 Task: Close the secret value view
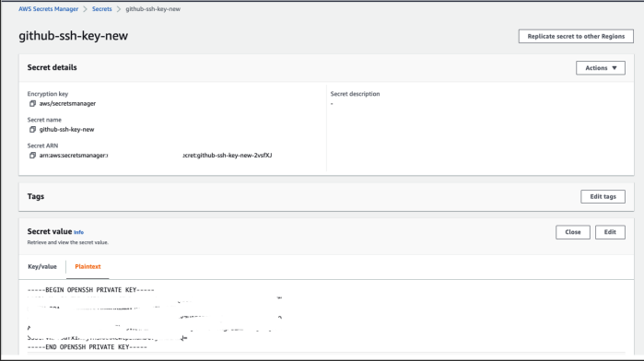point(572,232)
